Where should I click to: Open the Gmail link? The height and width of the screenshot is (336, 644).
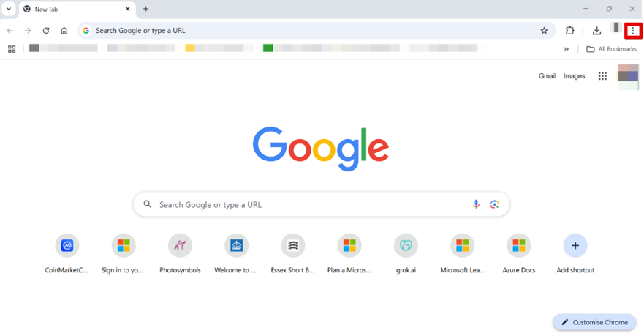point(547,76)
